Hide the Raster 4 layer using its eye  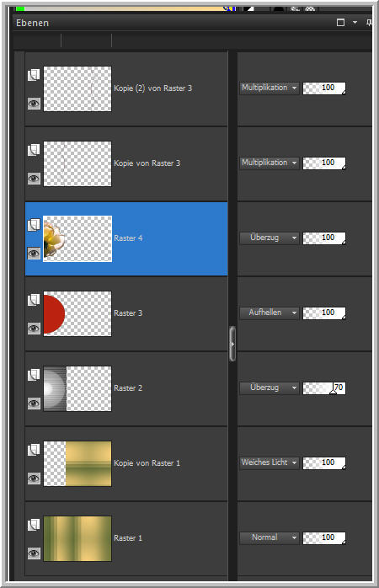(x=34, y=254)
